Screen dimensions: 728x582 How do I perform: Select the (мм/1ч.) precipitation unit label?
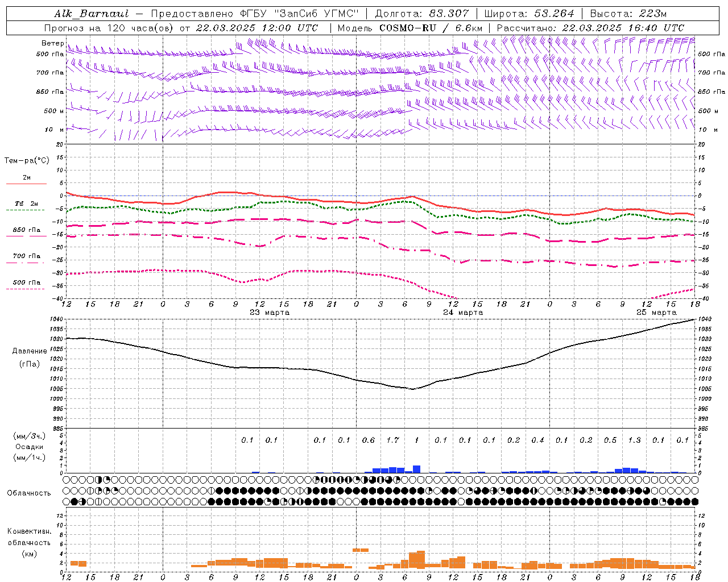click(x=29, y=458)
